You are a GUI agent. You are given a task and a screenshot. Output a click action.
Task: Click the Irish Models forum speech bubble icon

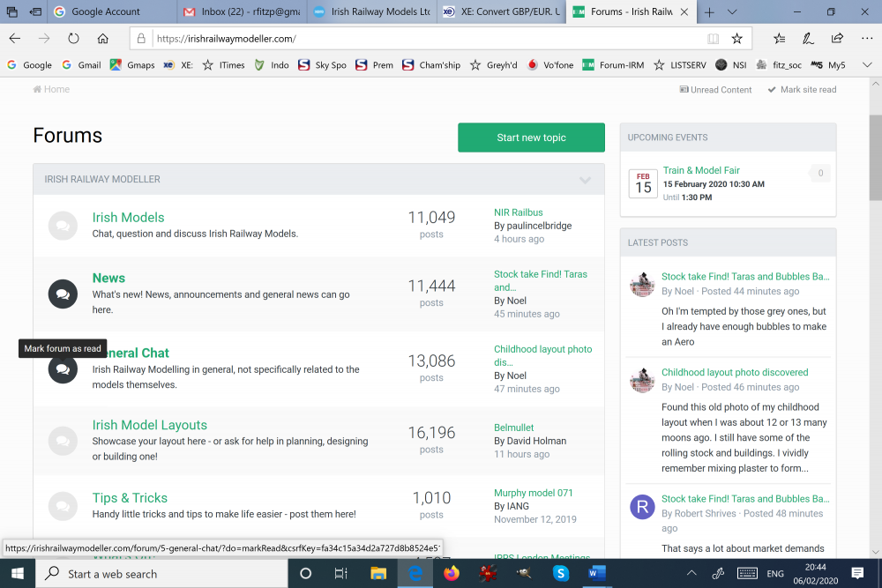tap(63, 226)
